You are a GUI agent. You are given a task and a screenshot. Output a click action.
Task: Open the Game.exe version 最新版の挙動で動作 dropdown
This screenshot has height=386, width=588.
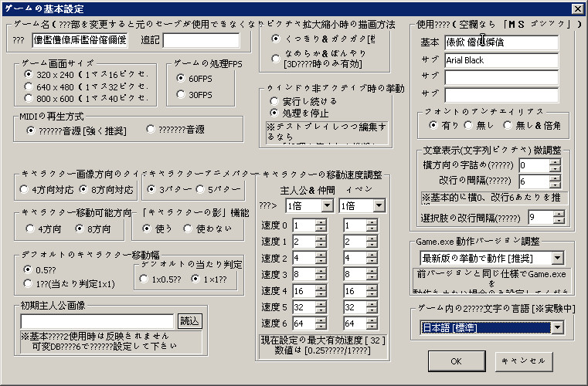[x=557, y=258]
